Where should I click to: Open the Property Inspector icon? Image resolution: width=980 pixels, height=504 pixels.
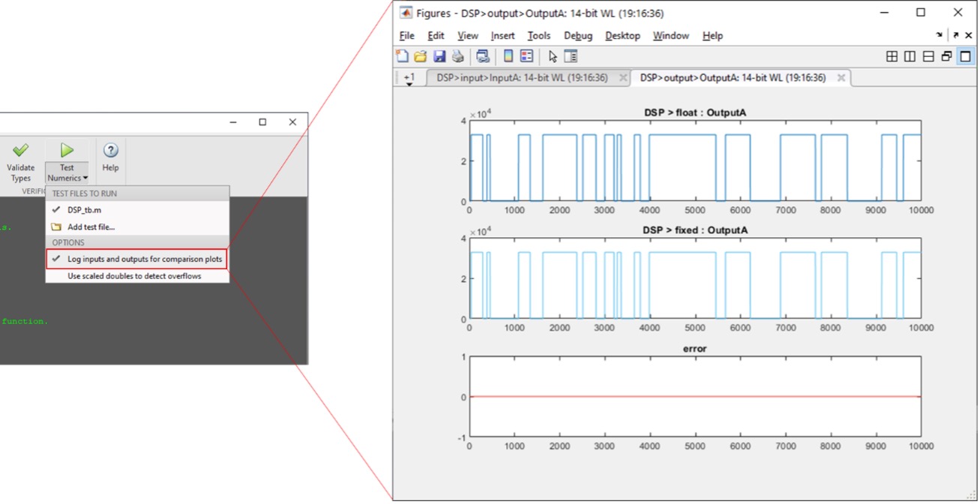(x=571, y=56)
